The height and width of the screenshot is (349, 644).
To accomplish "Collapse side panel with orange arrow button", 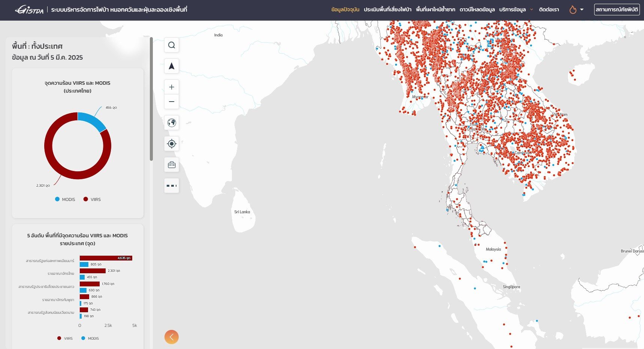I will point(172,337).
